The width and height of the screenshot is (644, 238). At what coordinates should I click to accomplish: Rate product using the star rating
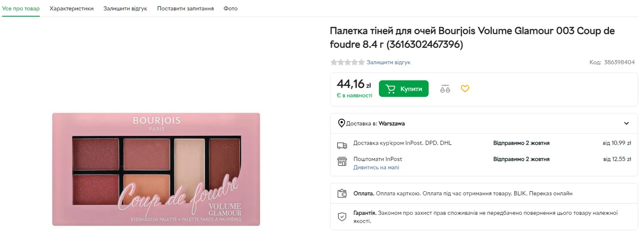347,62
